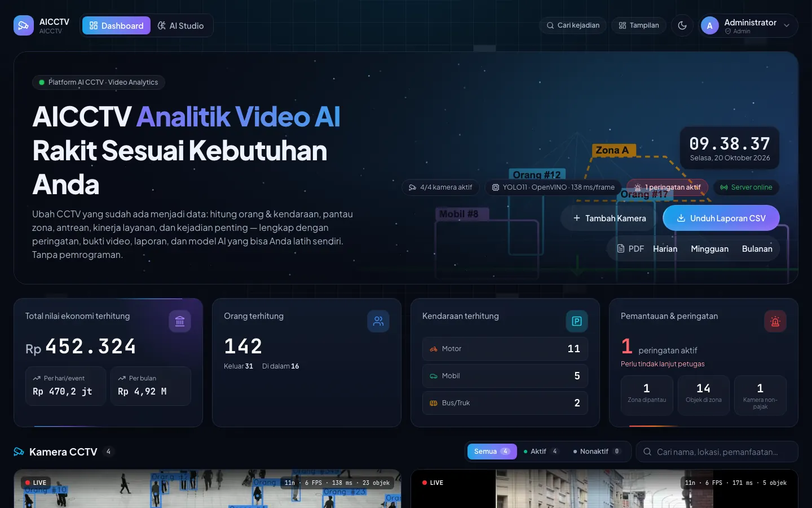
Task: Select the Motor vehicle count row
Action: click(505, 349)
